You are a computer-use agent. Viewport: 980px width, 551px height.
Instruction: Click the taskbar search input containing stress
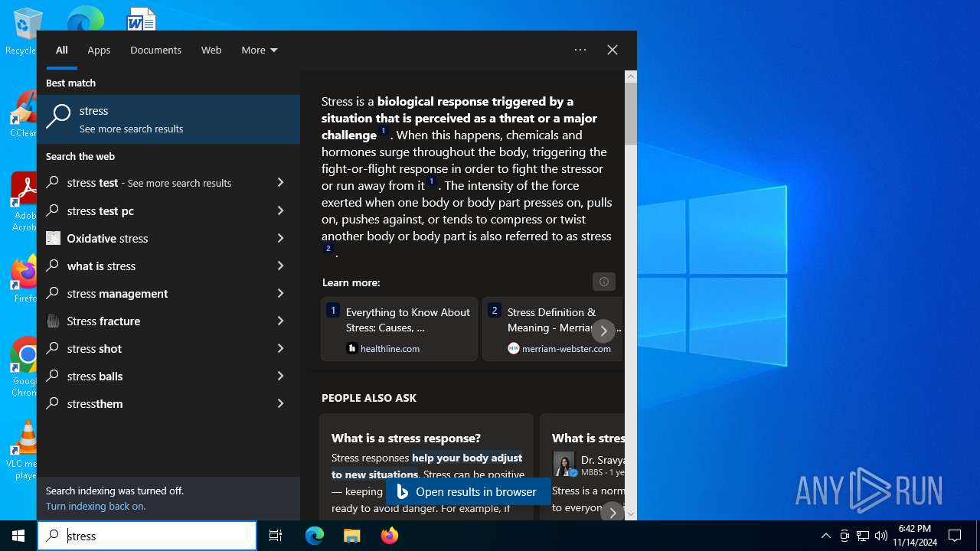coord(147,536)
